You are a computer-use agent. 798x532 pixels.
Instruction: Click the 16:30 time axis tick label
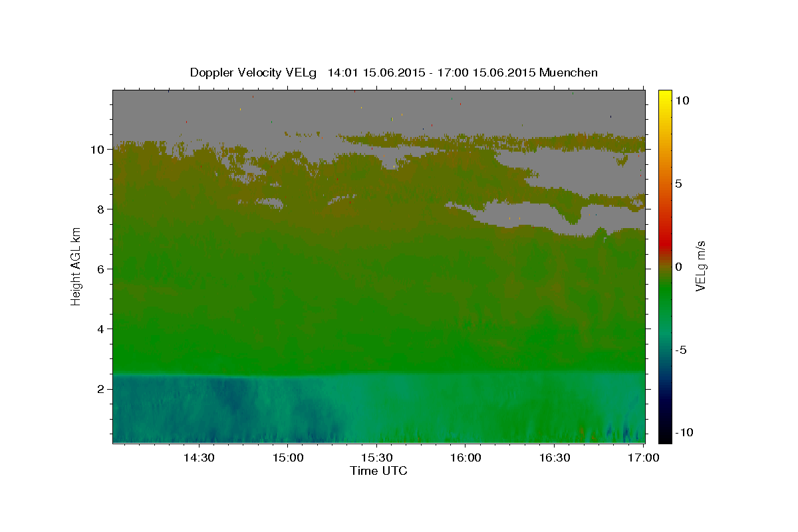click(555, 458)
